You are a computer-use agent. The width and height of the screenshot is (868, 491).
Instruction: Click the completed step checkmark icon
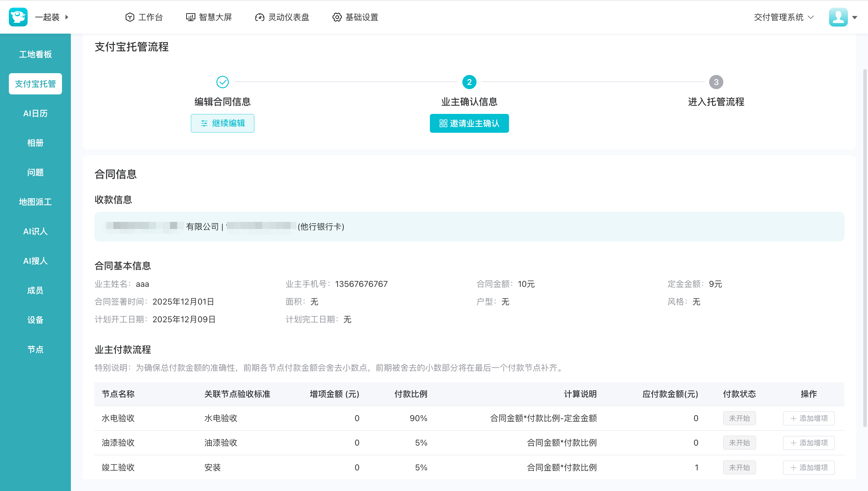[222, 82]
